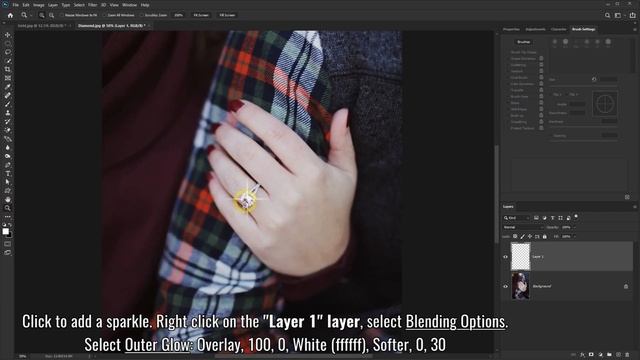Click the fx layer style icon
640x360 pixels.
(x=582, y=355)
